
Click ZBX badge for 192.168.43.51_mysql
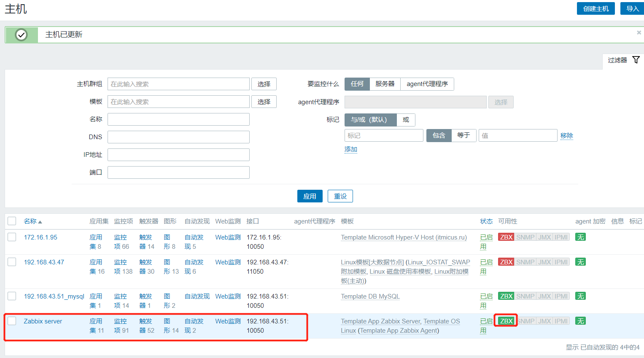point(506,296)
